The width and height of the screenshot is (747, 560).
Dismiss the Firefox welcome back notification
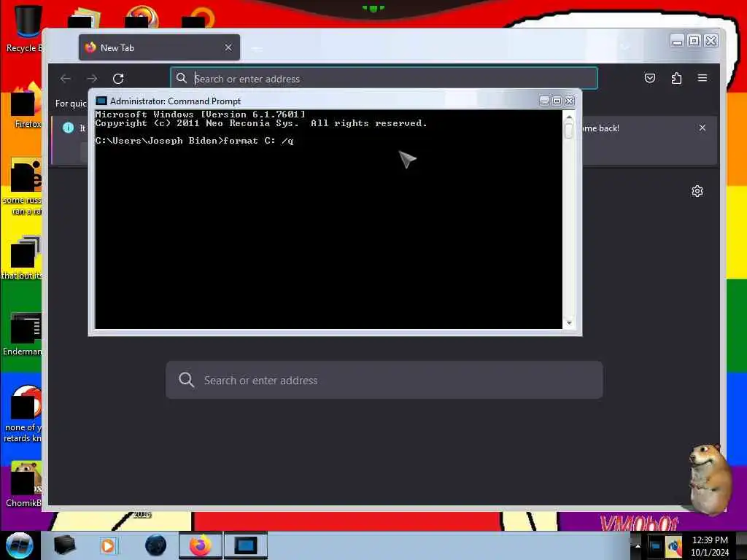(x=703, y=128)
